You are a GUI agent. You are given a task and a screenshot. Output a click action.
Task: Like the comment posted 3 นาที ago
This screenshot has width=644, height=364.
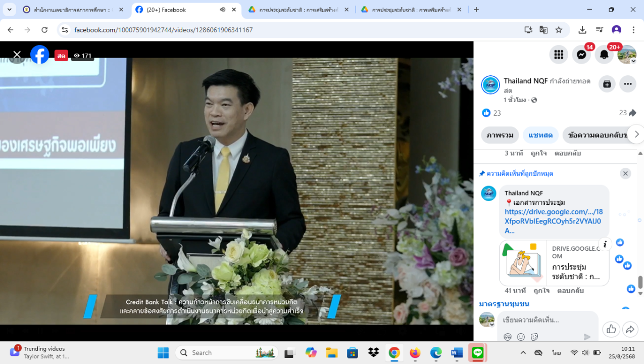[539, 153]
